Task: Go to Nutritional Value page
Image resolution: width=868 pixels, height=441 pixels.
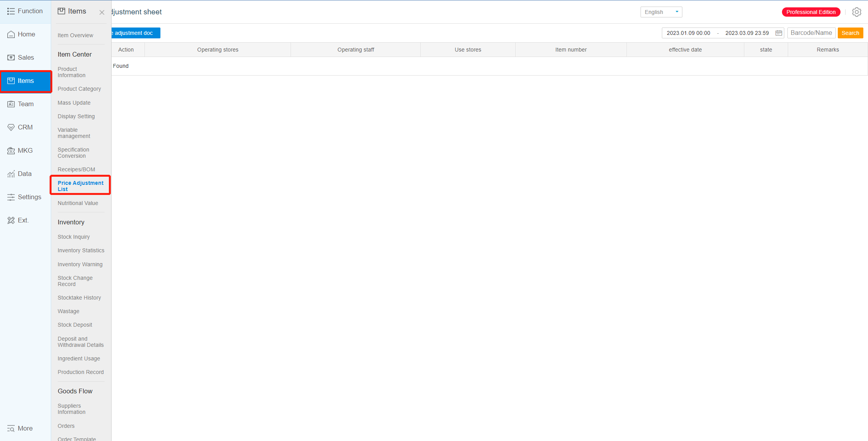Action: (x=78, y=203)
